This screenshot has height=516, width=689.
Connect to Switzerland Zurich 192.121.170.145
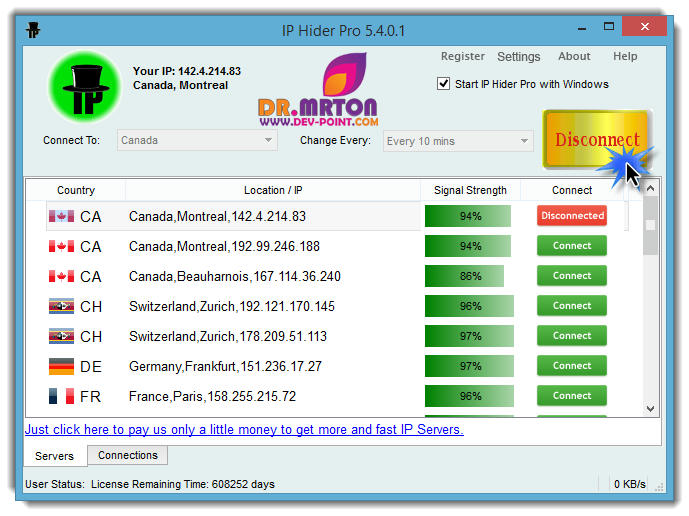pos(572,305)
